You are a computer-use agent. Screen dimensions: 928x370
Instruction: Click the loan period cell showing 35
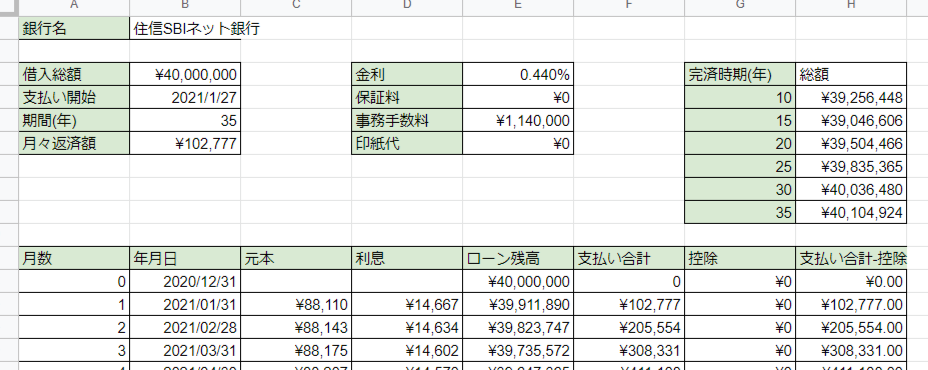click(x=185, y=121)
